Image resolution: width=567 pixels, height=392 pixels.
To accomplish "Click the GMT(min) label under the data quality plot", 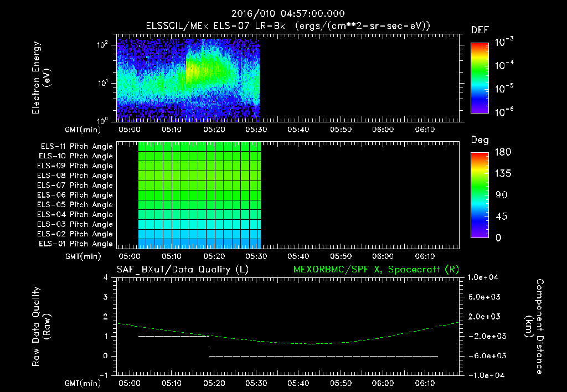I will pyautogui.click(x=83, y=383).
